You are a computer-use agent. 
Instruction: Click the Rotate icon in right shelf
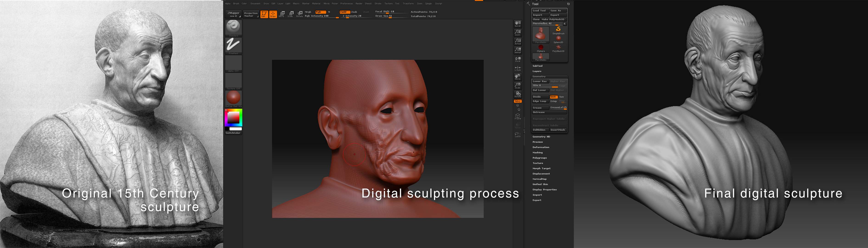click(x=518, y=94)
